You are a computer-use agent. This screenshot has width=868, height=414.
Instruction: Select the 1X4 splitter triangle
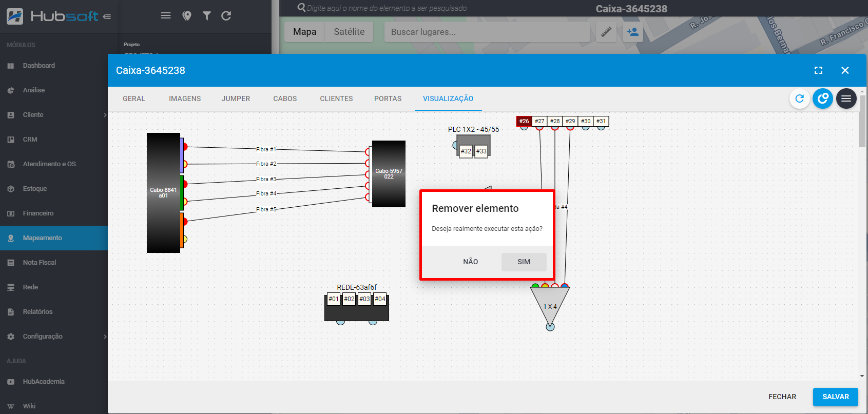tap(550, 306)
